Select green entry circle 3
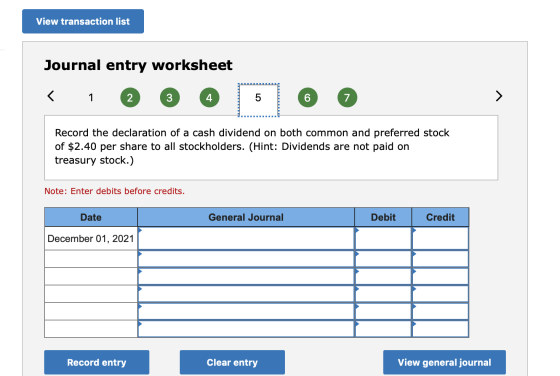The image size is (560, 376). pos(170,97)
